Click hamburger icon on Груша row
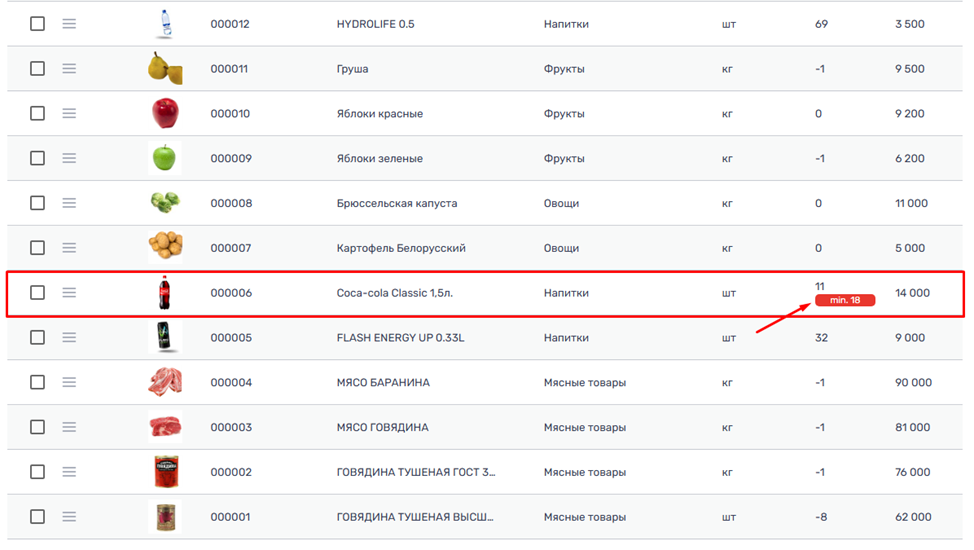The image size is (974, 550). click(x=69, y=69)
